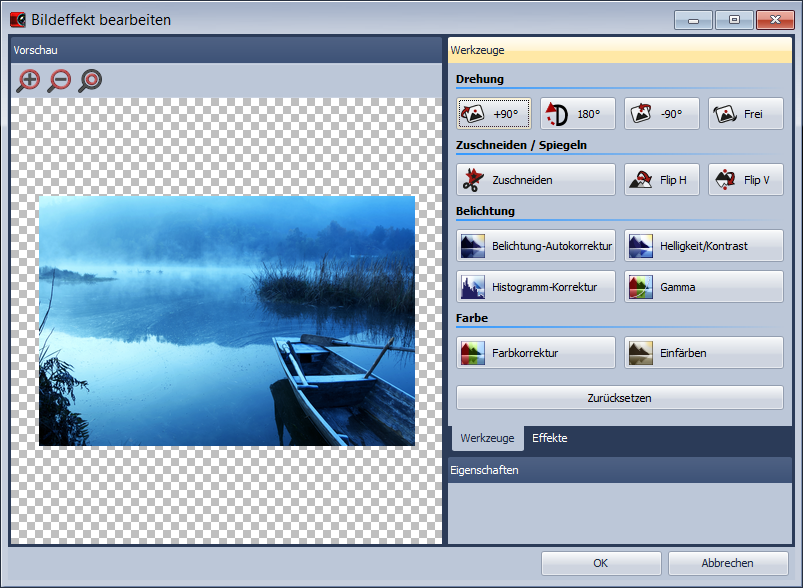
Task: Select the Werkzeuge tab
Action: click(x=487, y=438)
